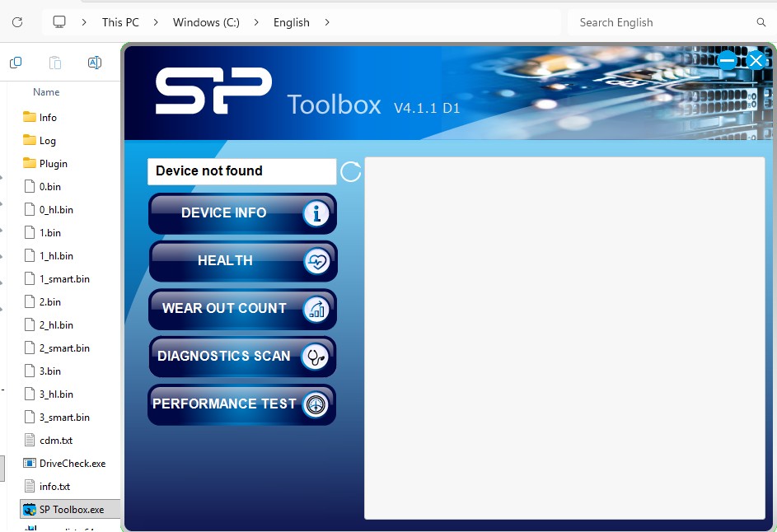777x532 pixels.
Task: Click the copy icon in Explorer toolbar
Action: 16,63
